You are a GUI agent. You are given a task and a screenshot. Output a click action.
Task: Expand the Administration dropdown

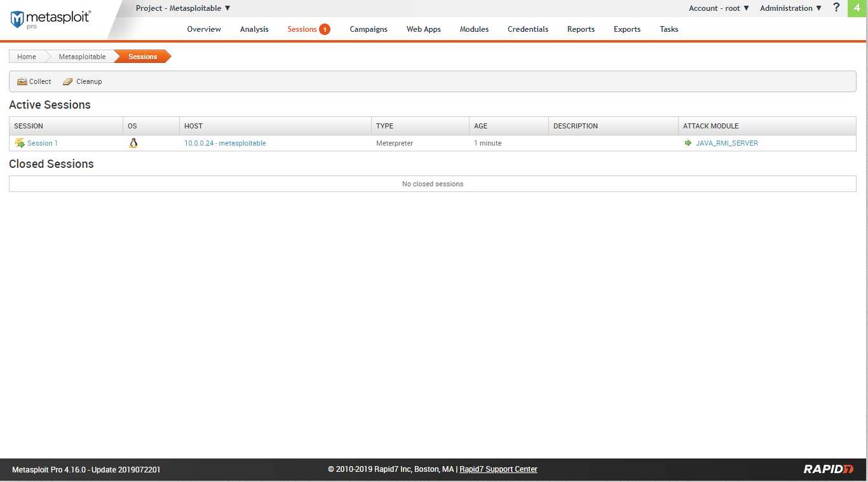point(791,8)
